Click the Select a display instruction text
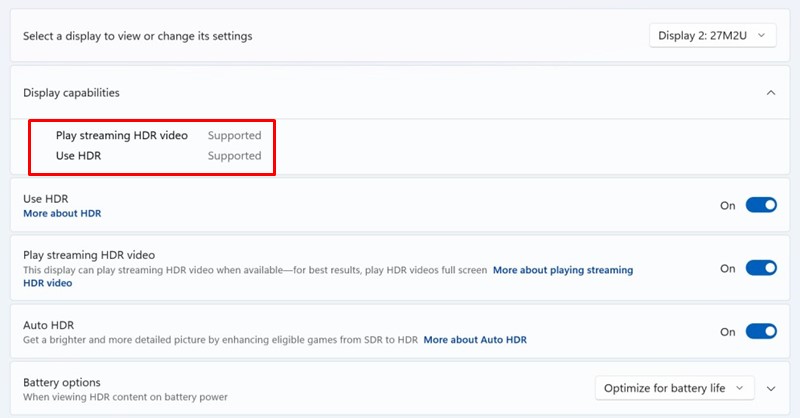Image resolution: width=800 pixels, height=418 pixels. tap(138, 36)
